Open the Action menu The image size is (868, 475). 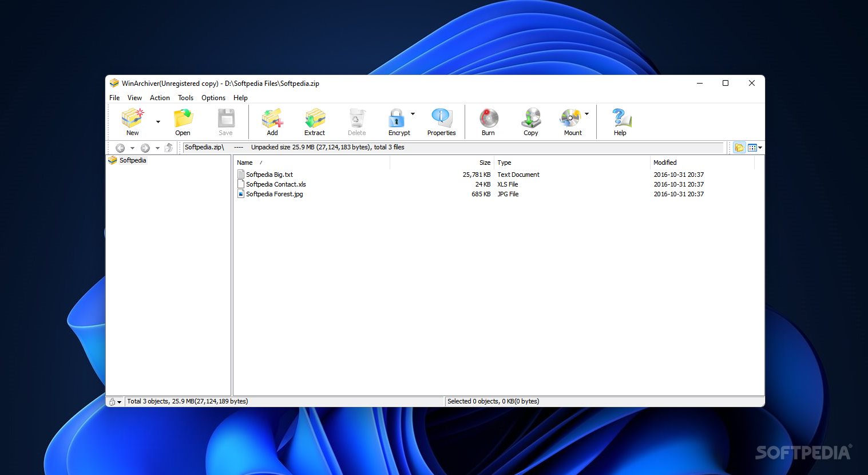coord(160,98)
